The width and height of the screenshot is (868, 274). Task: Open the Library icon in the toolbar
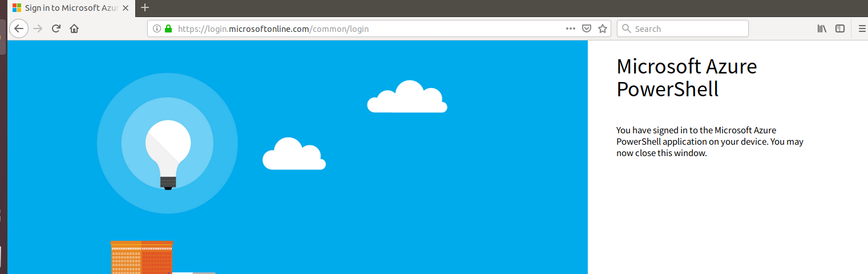[822, 28]
